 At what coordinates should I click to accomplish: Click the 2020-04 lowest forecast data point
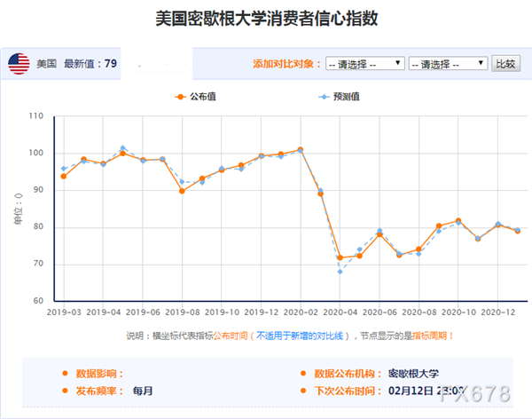(x=340, y=272)
